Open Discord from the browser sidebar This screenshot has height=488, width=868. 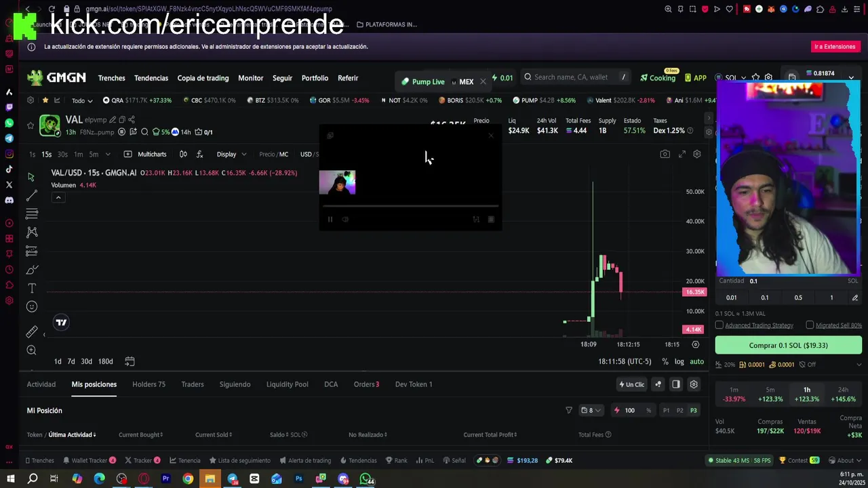click(x=9, y=200)
